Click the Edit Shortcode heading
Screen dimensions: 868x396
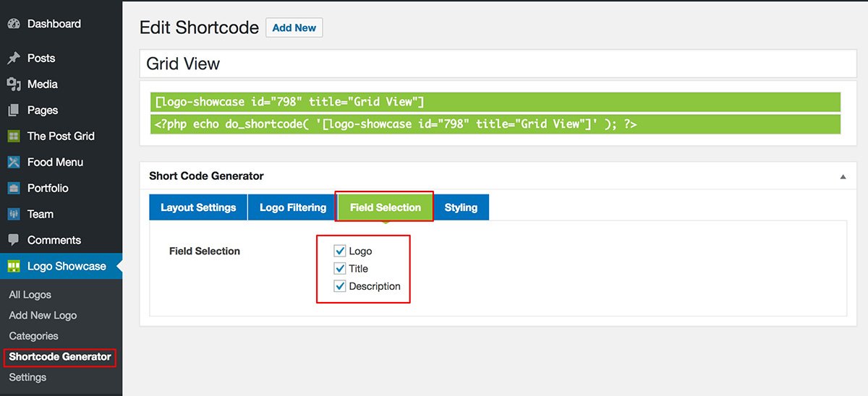(199, 27)
